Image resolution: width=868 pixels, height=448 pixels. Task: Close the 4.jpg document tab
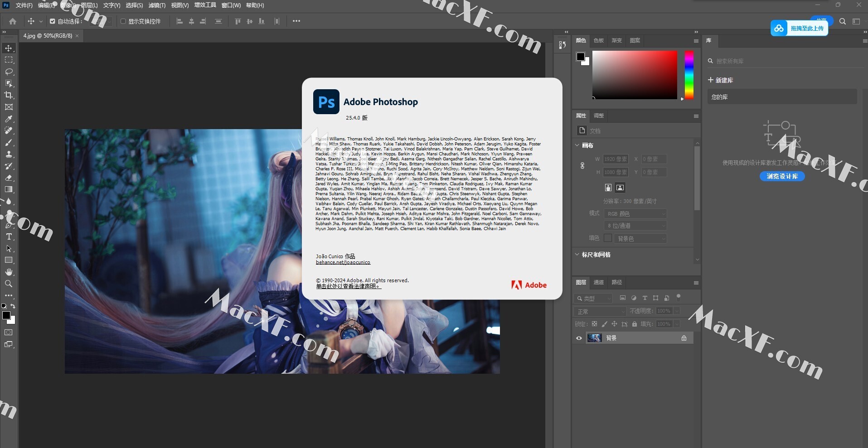click(77, 36)
